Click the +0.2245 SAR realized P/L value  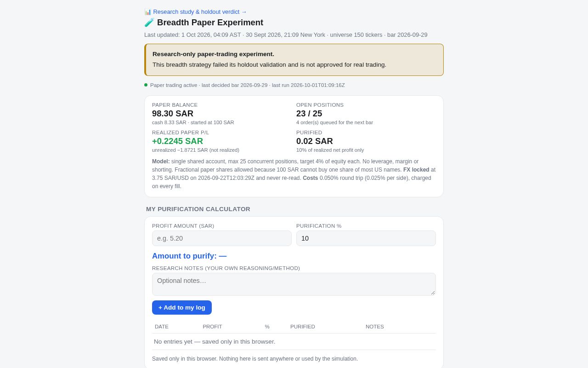(177, 141)
